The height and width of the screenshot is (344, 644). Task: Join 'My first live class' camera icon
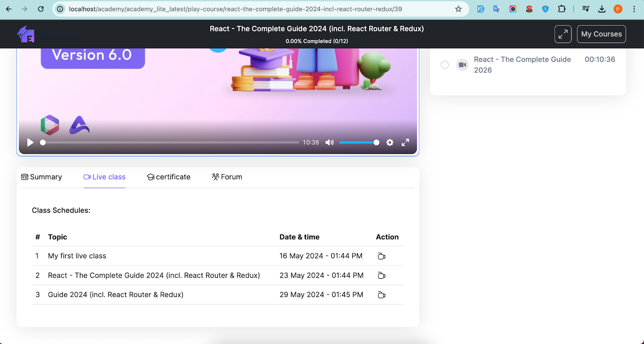(x=382, y=256)
